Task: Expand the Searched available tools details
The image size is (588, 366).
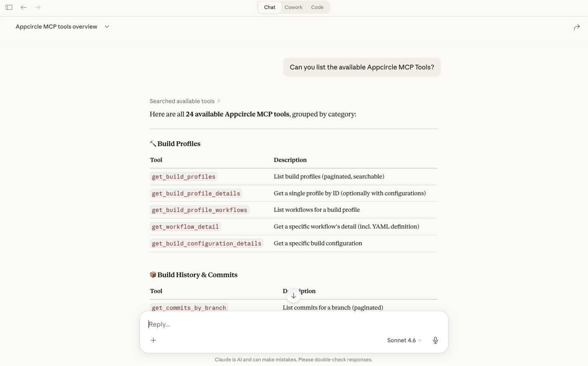Action: tap(185, 101)
